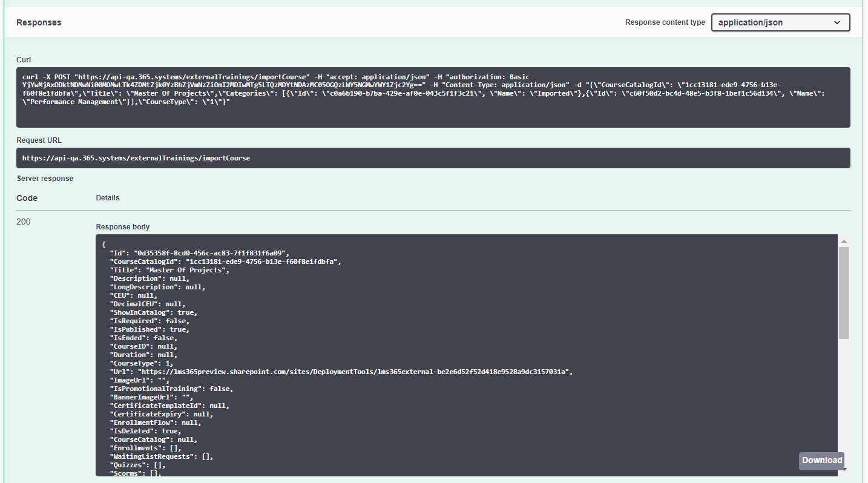Screen dimensions: 868x483
Task: Click the Details column header
Action: click(108, 198)
